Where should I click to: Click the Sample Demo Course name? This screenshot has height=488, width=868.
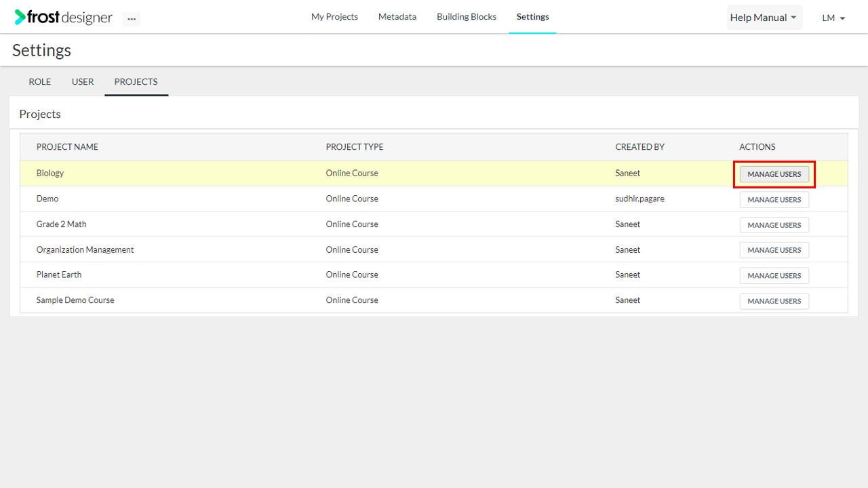pyautogui.click(x=75, y=300)
